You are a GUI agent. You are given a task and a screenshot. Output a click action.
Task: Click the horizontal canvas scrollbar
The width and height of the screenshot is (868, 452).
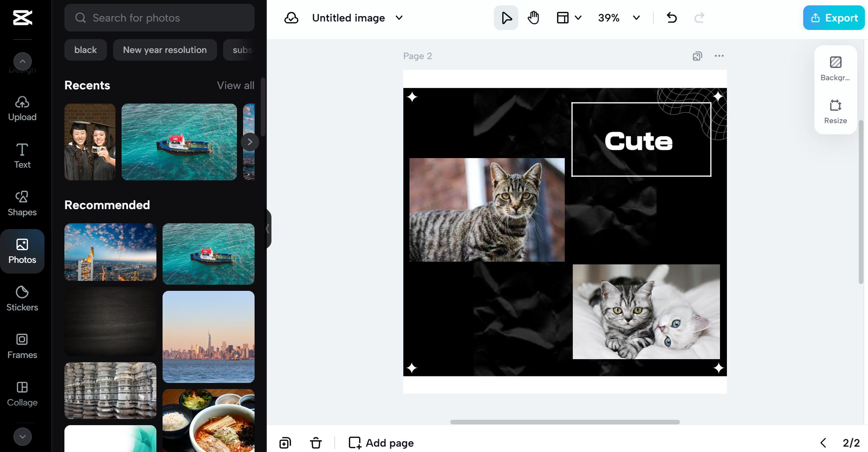pyautogui.click(x=564, y=422)
